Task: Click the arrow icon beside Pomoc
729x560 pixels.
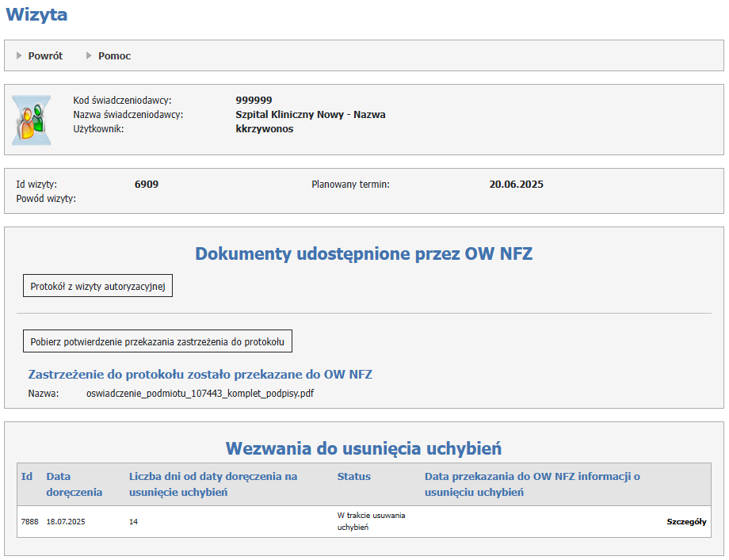Action: click(x=90, y=56)
